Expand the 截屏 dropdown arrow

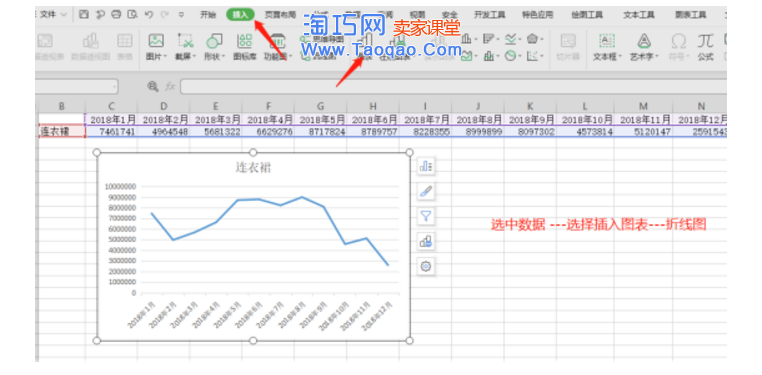(x=194, y=57)
